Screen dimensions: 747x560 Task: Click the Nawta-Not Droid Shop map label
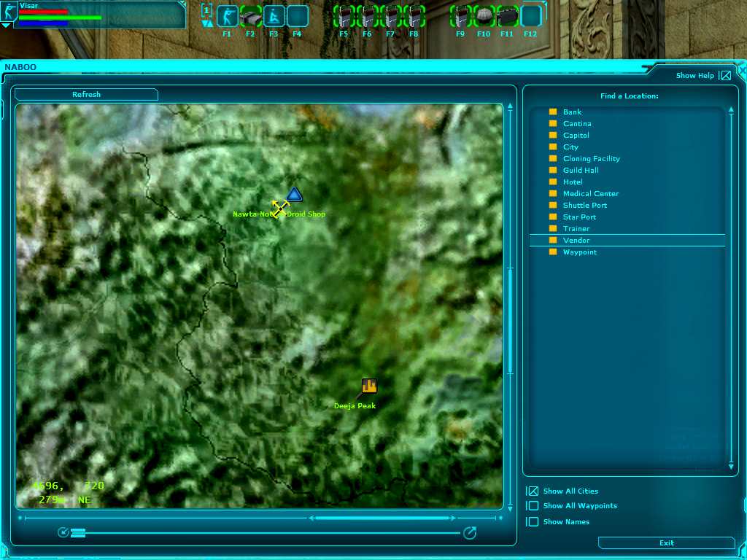[x=279, y=214]
